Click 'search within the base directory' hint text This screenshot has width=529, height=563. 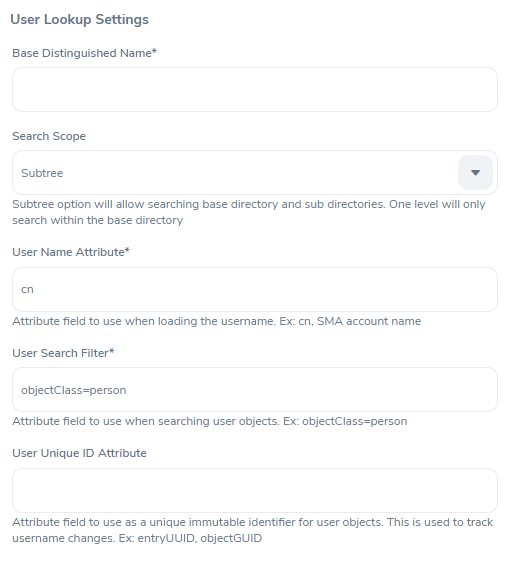pyautogui.click(x=98, y=220)
